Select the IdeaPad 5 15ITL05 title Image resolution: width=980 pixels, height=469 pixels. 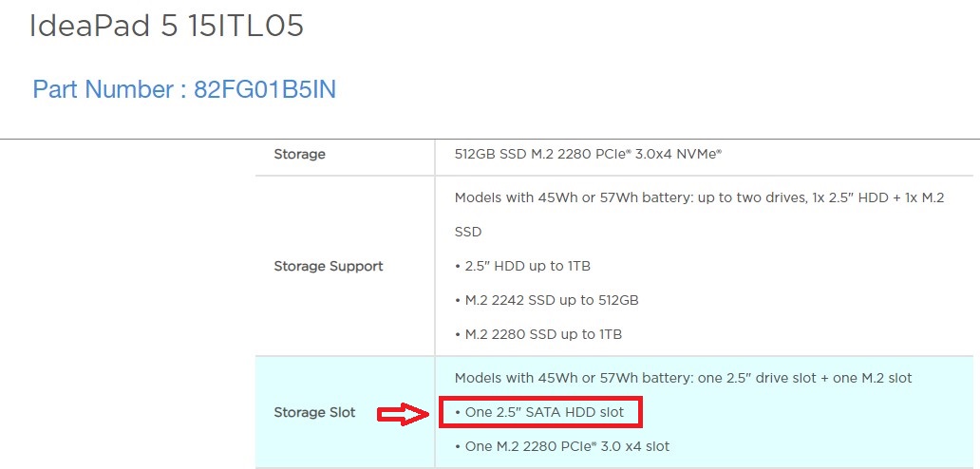pyautogui.click(x=166, y=27)
